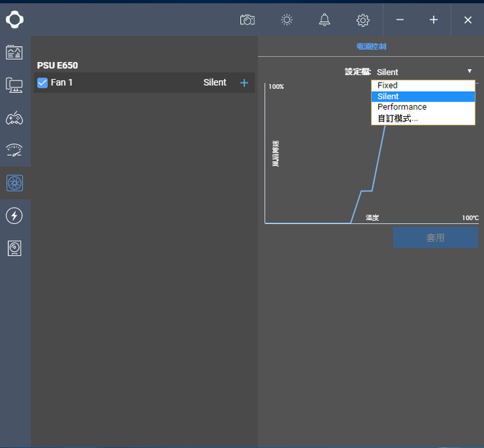484x448 pixels.
Task: Expand the profile dropdown showing Silent
Action: (x=423, y=72)
